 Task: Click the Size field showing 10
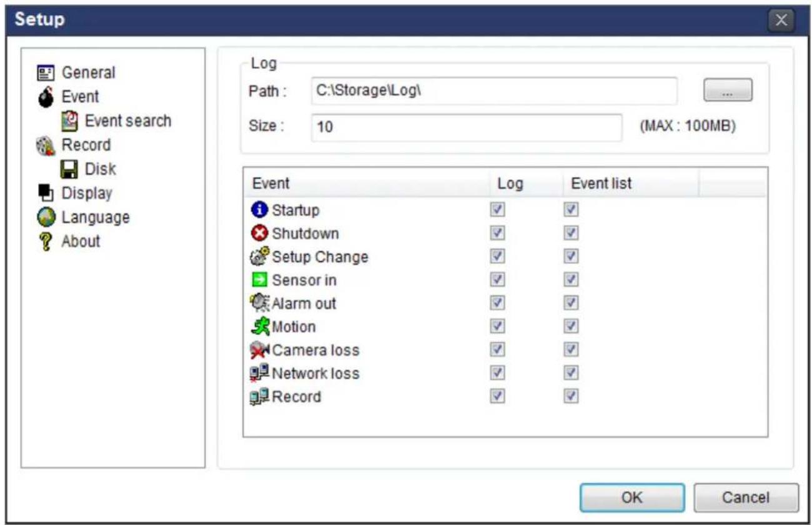(466, 127)
